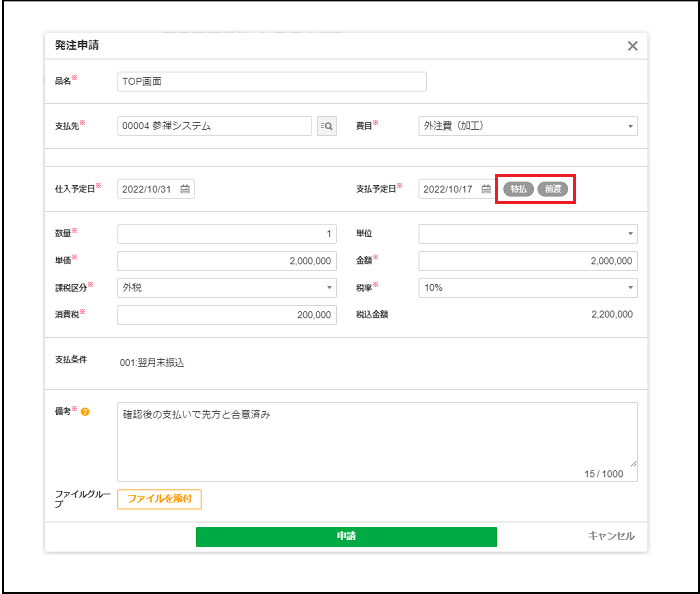This screenshot has height=594, width=700.
Task: Click the 単価 field showing 2,000,000
Action: 227,261
